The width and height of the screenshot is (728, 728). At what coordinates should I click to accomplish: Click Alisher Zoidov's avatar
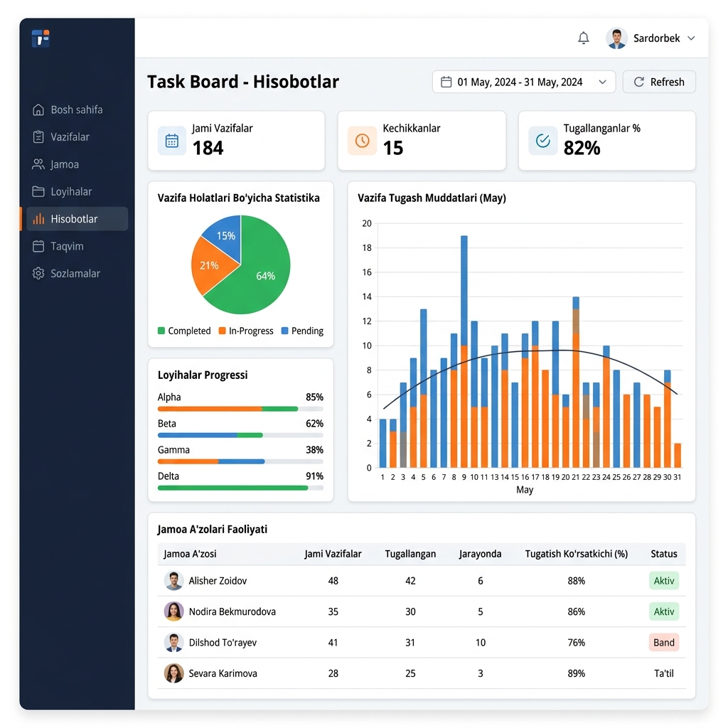tap(173, 581)
